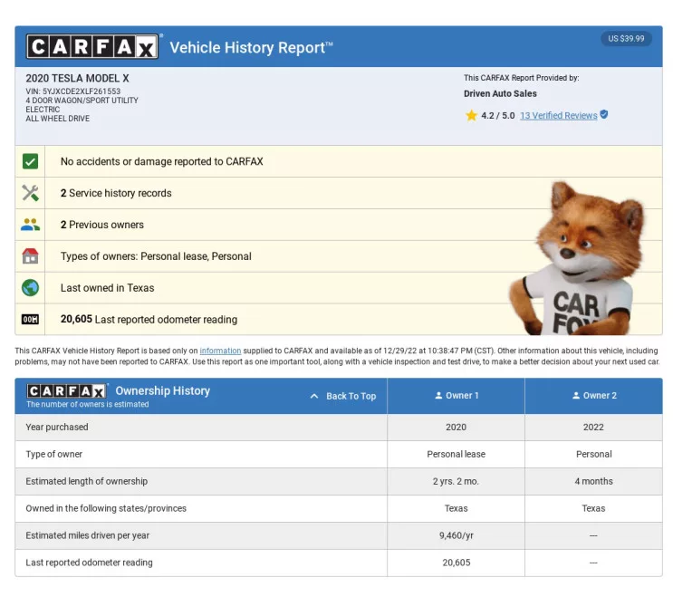Viewport: 673px width, 616px height.
Task: Click the wrench service history icon
Action: [x=30, y=193]
